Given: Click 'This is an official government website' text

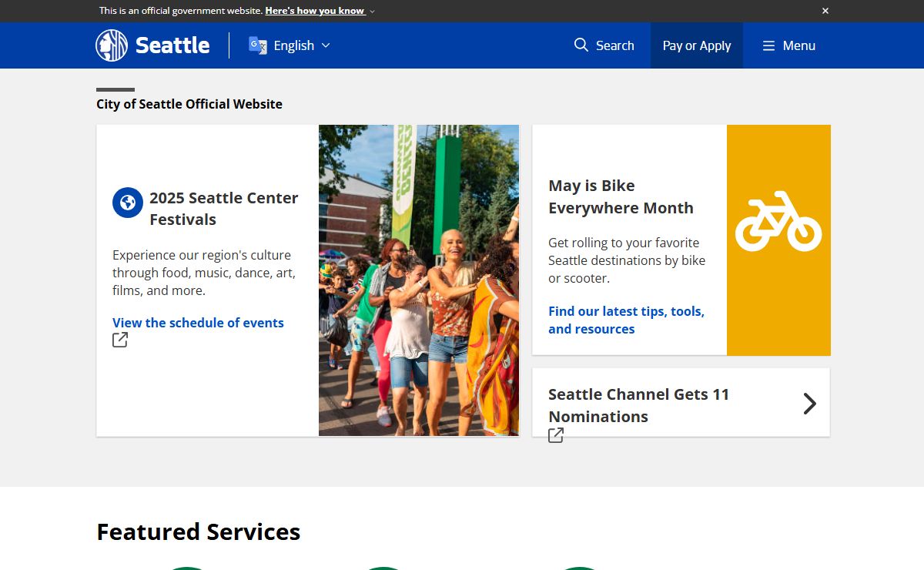Looking at the screenshot, I should [x=180, y=11].
